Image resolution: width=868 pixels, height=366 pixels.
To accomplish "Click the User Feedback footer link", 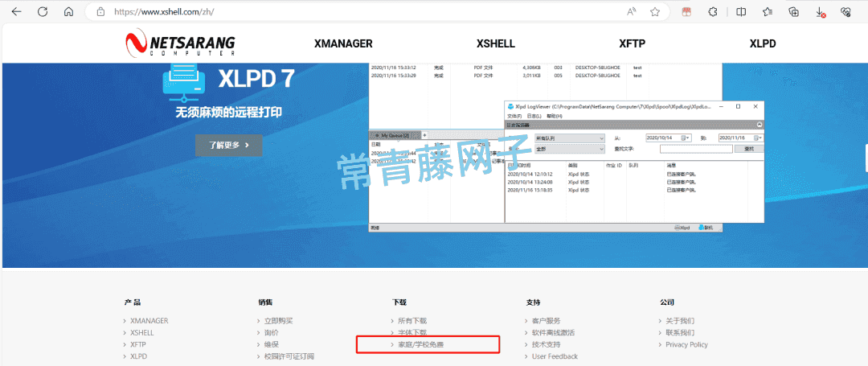I will 555,356.
